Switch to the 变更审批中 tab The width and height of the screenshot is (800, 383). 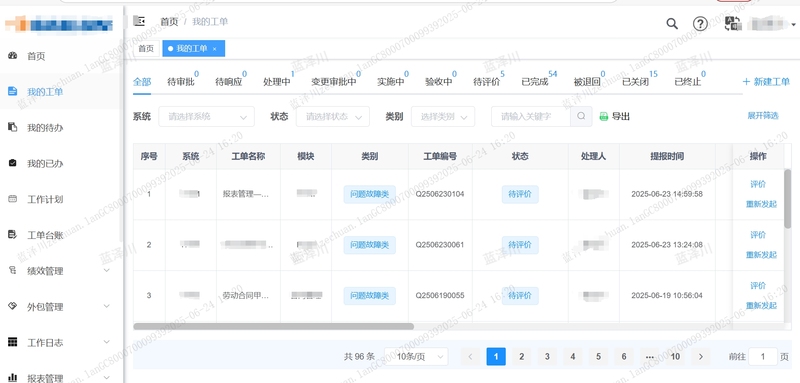coord(334,82)
